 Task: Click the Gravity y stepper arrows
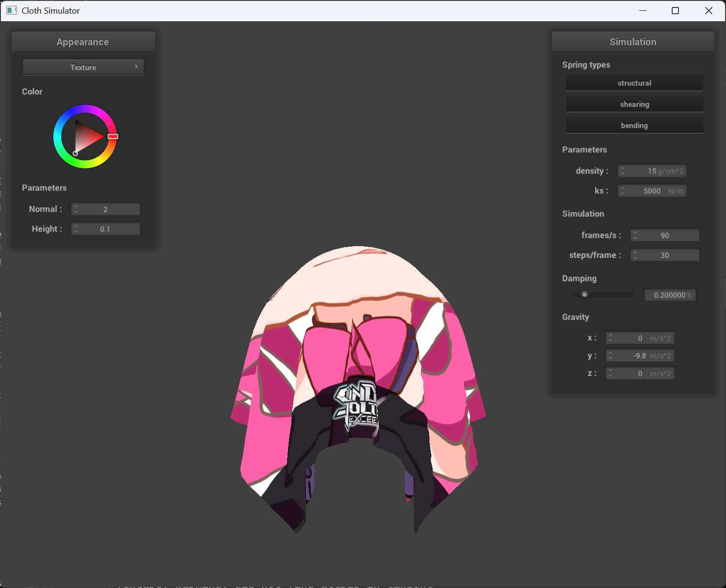pyautogui.click(x=610, y=356)
